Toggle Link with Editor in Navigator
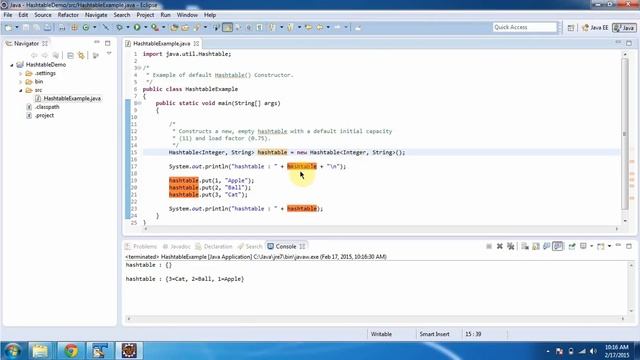This screenshot has height=360, width=640. 81,55
